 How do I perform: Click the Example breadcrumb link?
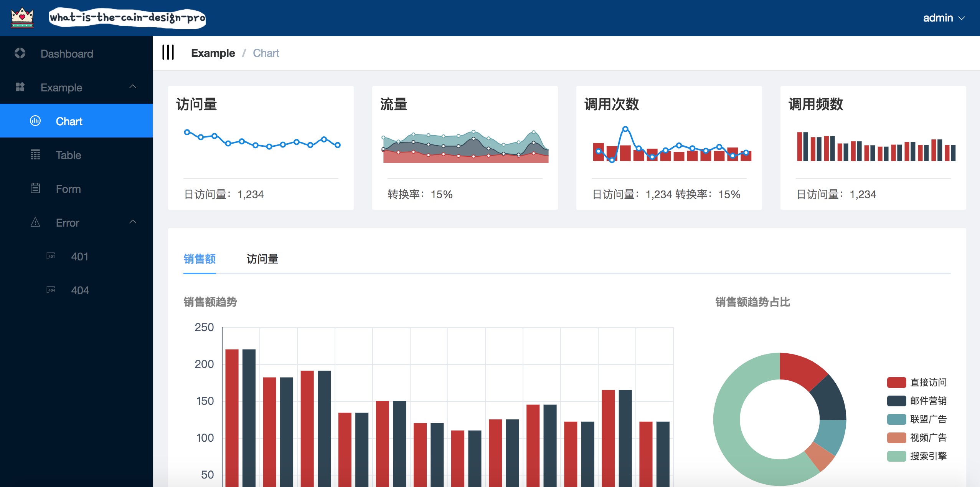213,53
